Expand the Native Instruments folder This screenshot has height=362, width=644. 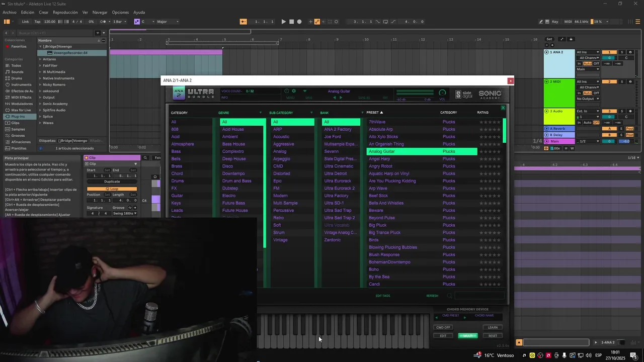[40, 78]
